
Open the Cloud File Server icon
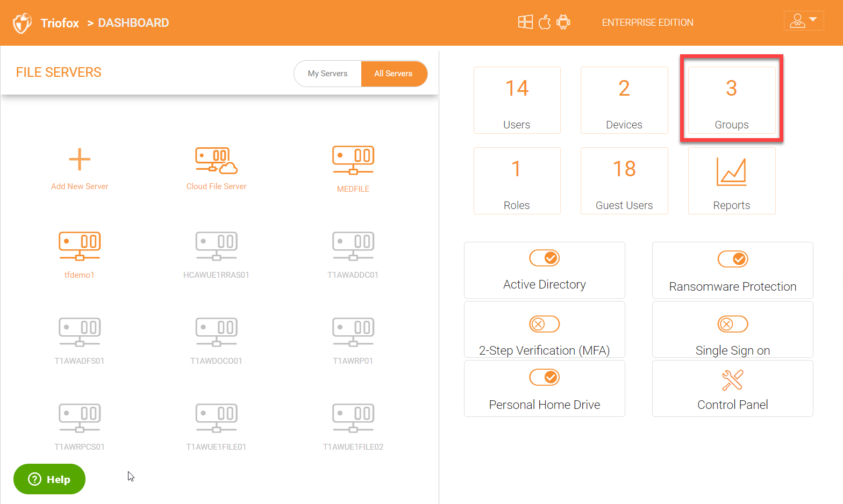coord(216,160)
